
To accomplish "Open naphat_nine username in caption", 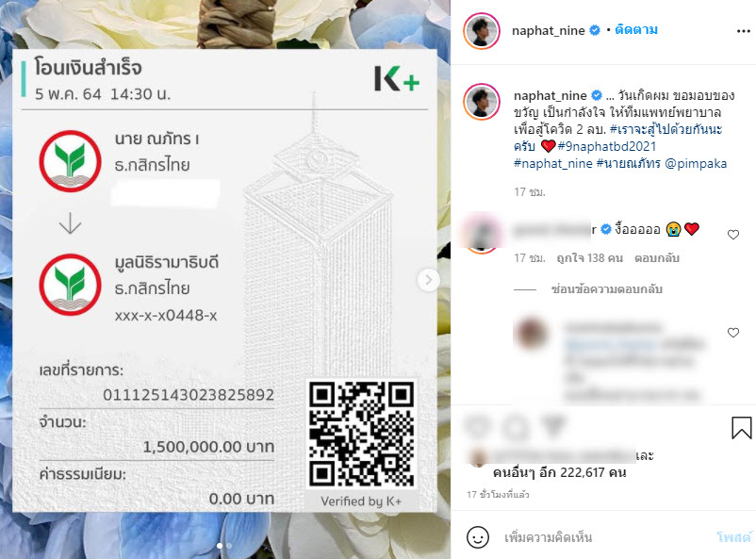I will [x=551, y=95].
